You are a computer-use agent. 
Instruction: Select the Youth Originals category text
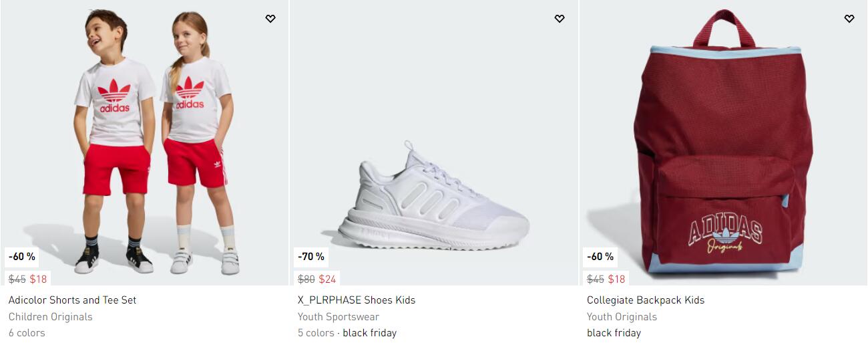tap(622, 317)
